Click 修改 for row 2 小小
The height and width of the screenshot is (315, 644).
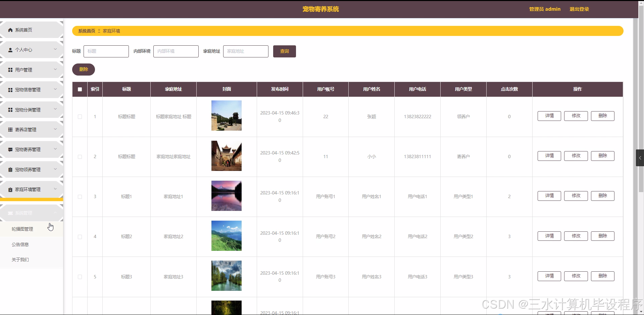coord(576,156)
